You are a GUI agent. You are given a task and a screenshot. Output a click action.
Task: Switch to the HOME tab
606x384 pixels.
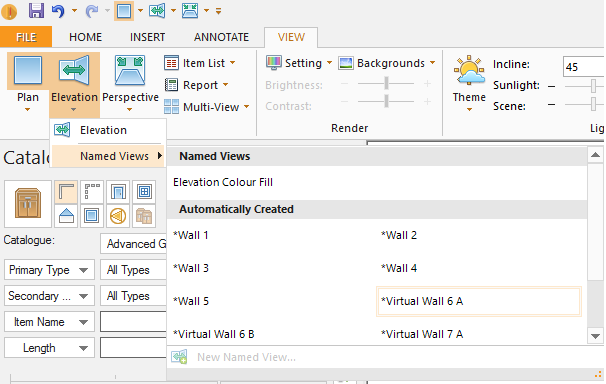coord(85,37)
